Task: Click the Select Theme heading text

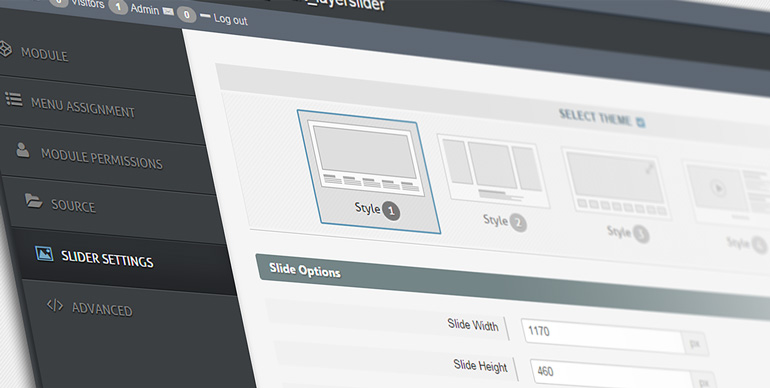Action: [595, 117]
